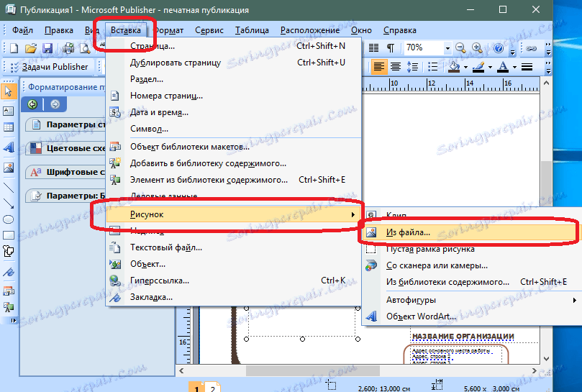
Task: Toggle the special characters pilcrow icon
Action: tap(391, 48)
